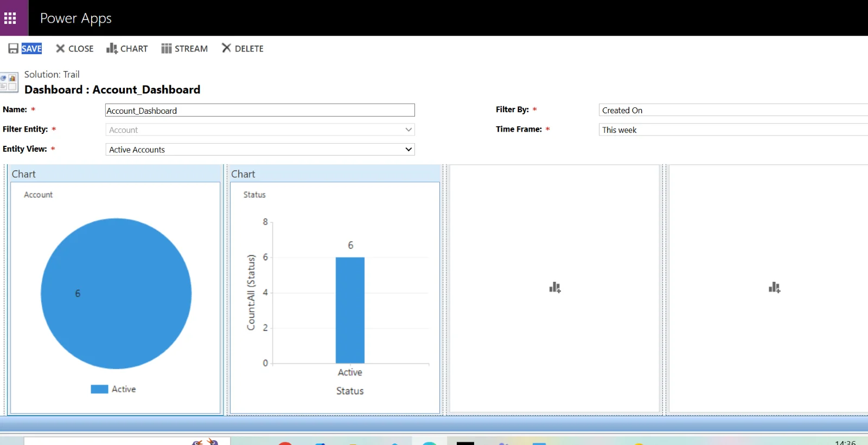Add a STREAM from the command bar
This screenshot has width=868, height=445.
[184, 48]
